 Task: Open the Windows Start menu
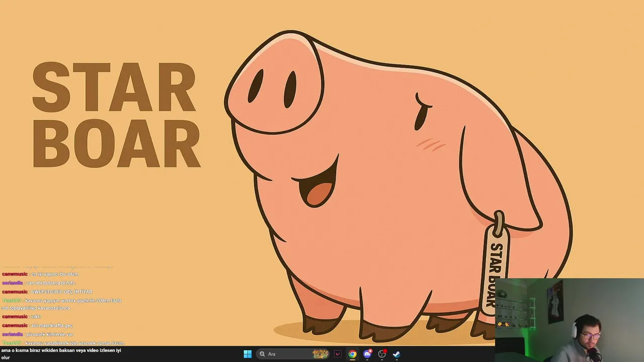point(248,354)
